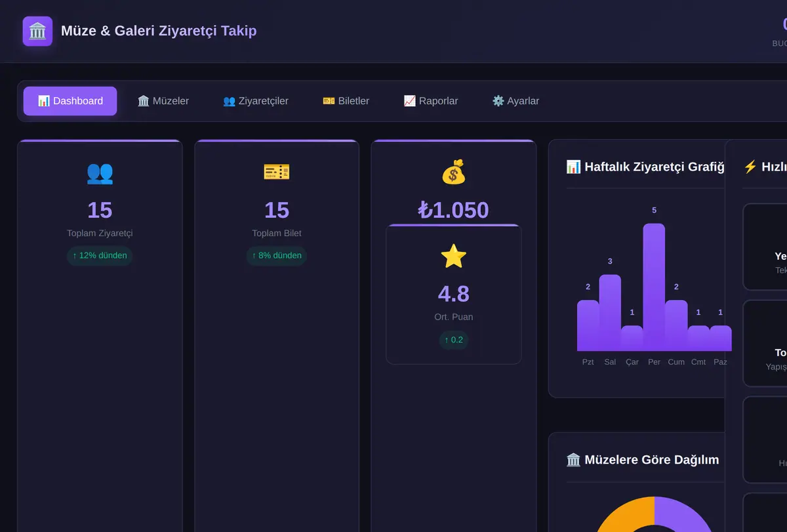Click the money bag icon above ₺1.050
The height and width of the screenshot is (532, 787).
pos(453,173)
